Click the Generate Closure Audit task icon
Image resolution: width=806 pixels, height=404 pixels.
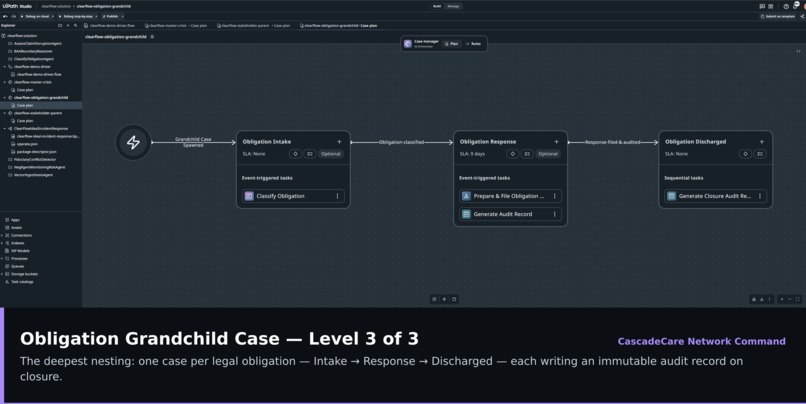click(x=671, y=196)
